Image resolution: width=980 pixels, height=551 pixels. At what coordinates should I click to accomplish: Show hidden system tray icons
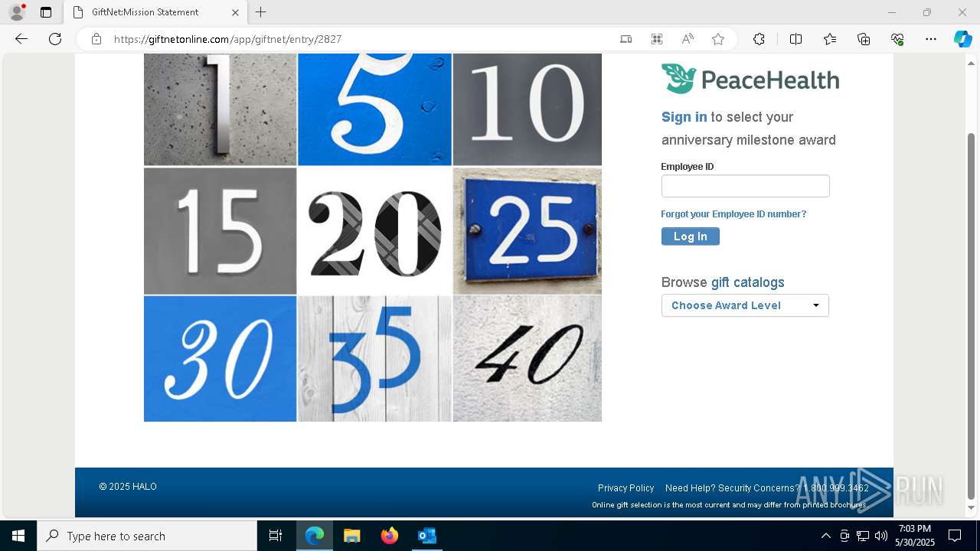pyautogui.click(x=825, y=536)
